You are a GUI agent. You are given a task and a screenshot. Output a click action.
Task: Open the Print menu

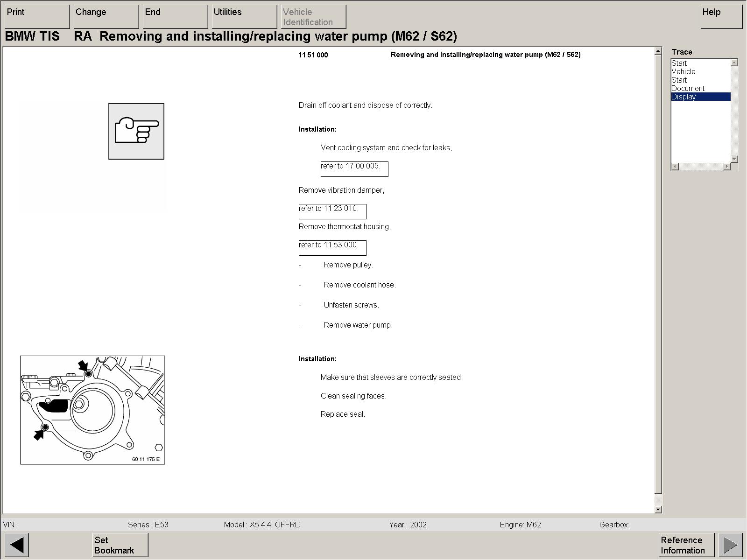click(x=37, y=16)
